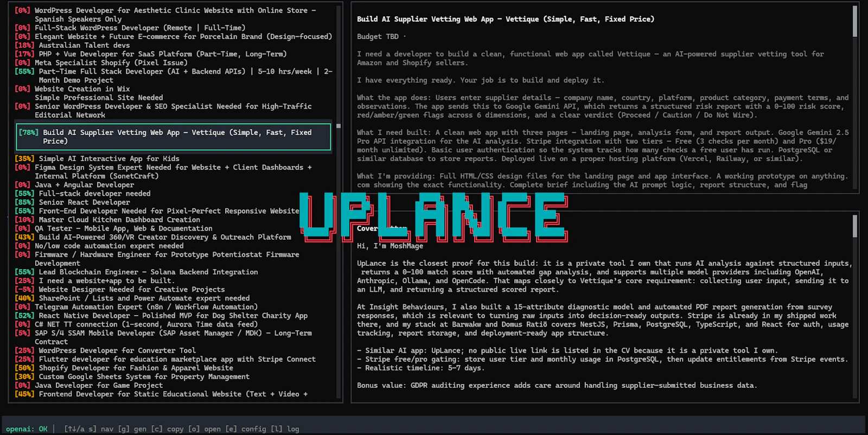Image resolution: width=868 pixels, height=435 pixels.
Task: Click highlighted 'Build AI Supplier Vetting Web App' row
Action: [173, 137]
